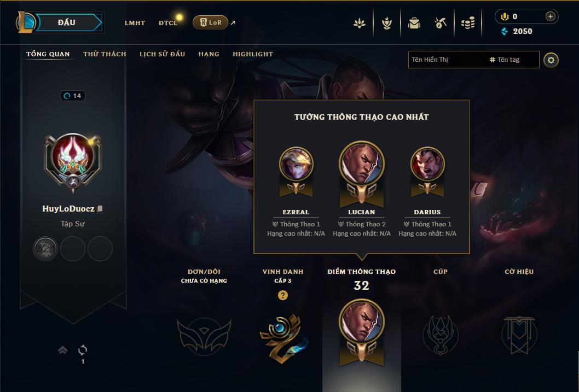Viewport: 579px width, 392px height.
Task: Copy summoner name HuyLoDuocz via the clipboard icon
Action: click(100, 209)
